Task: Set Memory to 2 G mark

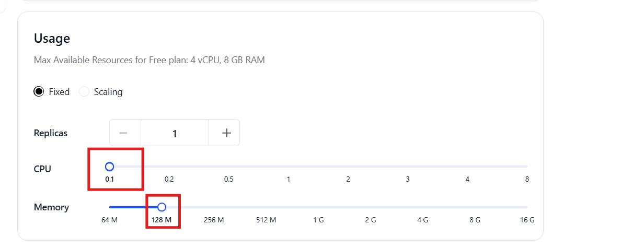Action: (x=371, y=220)
